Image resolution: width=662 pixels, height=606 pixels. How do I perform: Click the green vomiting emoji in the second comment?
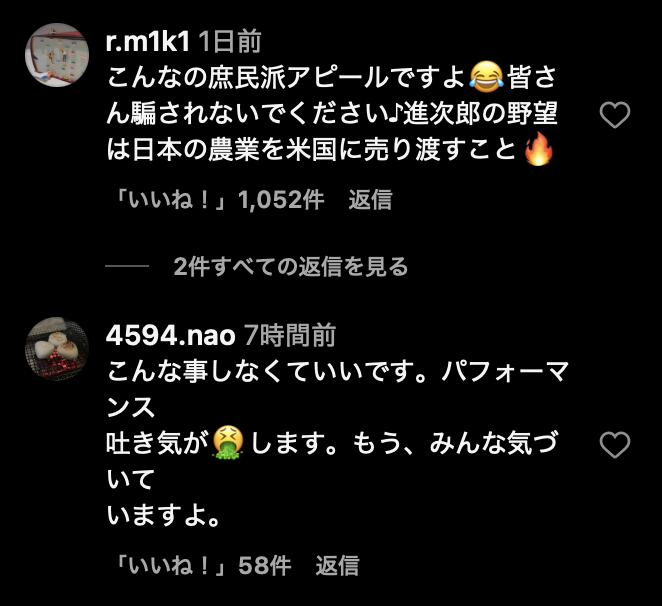pyautogui.click(x=228, y=443)
